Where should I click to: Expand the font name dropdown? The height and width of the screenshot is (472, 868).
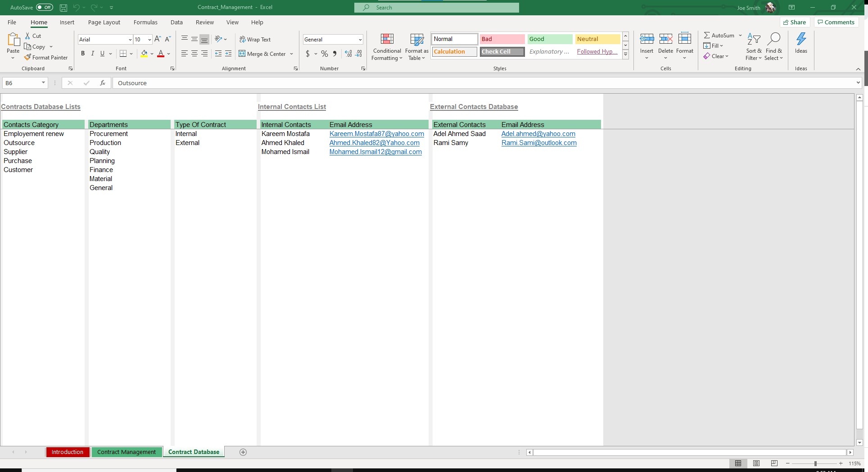click(x=130, y=40)
